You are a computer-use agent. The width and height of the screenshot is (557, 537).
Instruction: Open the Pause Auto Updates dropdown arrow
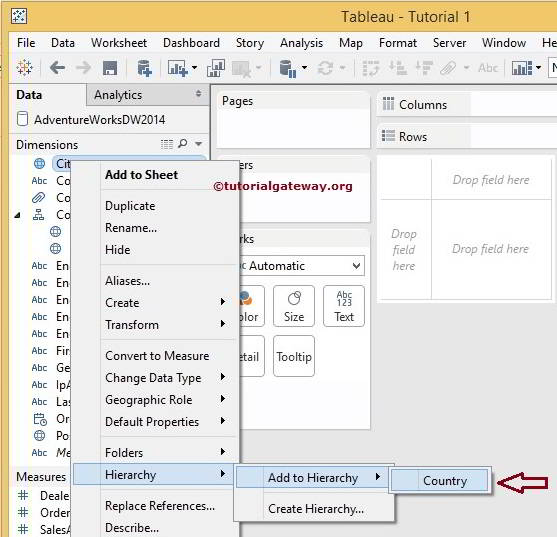[304, 67]
